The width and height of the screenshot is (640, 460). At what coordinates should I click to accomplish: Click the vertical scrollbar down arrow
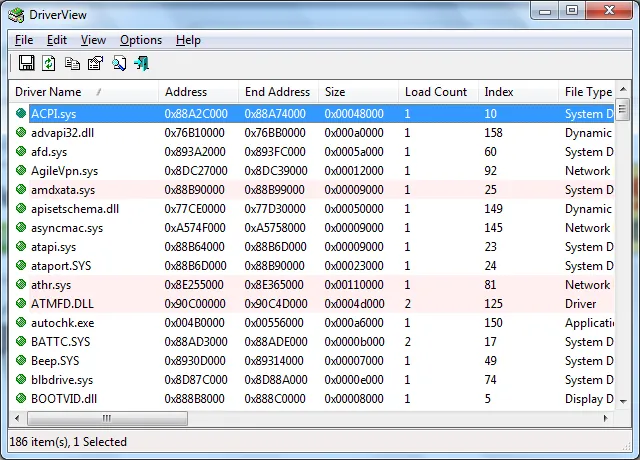(623, 402)
